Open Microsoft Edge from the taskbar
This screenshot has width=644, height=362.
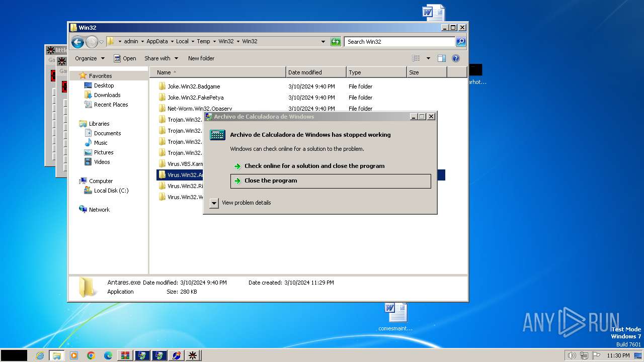coord(108,355)
